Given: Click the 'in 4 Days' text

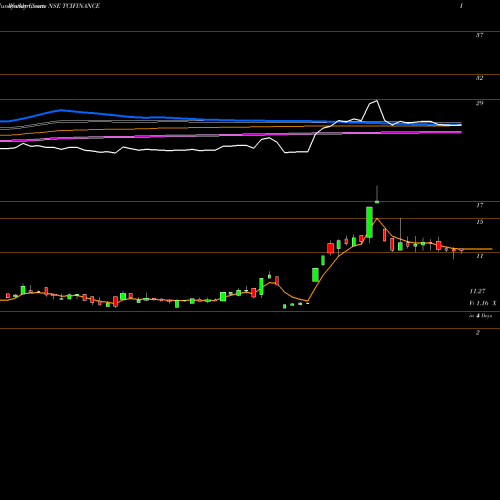Looking at the screenshot, I should click(x=480, y=315).
